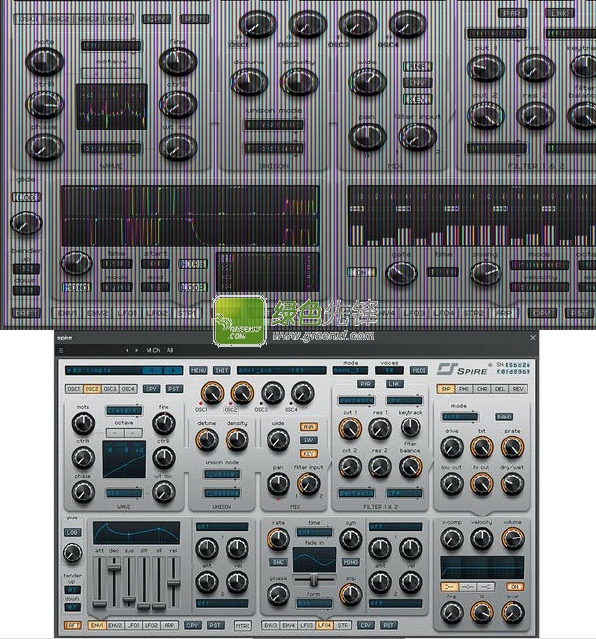The width and height of the screenshot is (596, 639).
Task: Open the second unison selector below unison mode
Action: click(x=222, y=493)
